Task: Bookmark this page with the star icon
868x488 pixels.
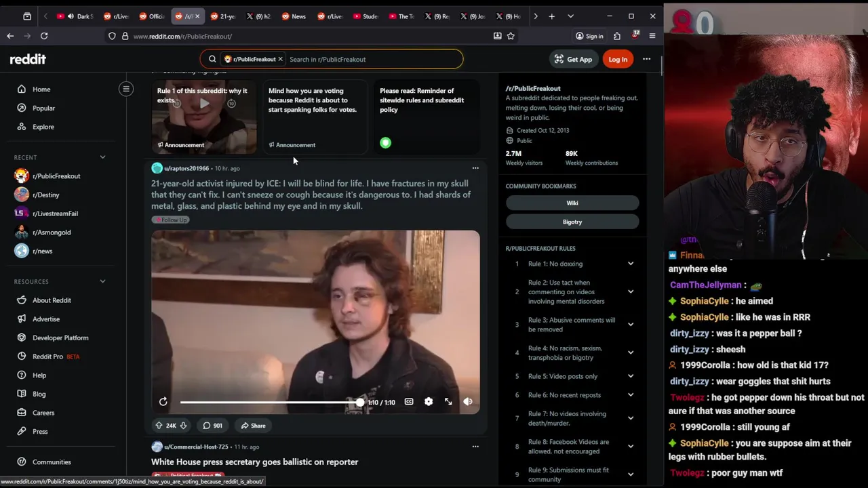Action: (511, 36)
